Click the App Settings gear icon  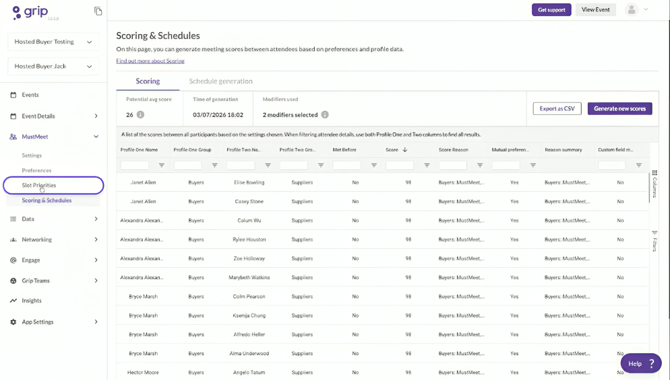click(x=13, y=322)
